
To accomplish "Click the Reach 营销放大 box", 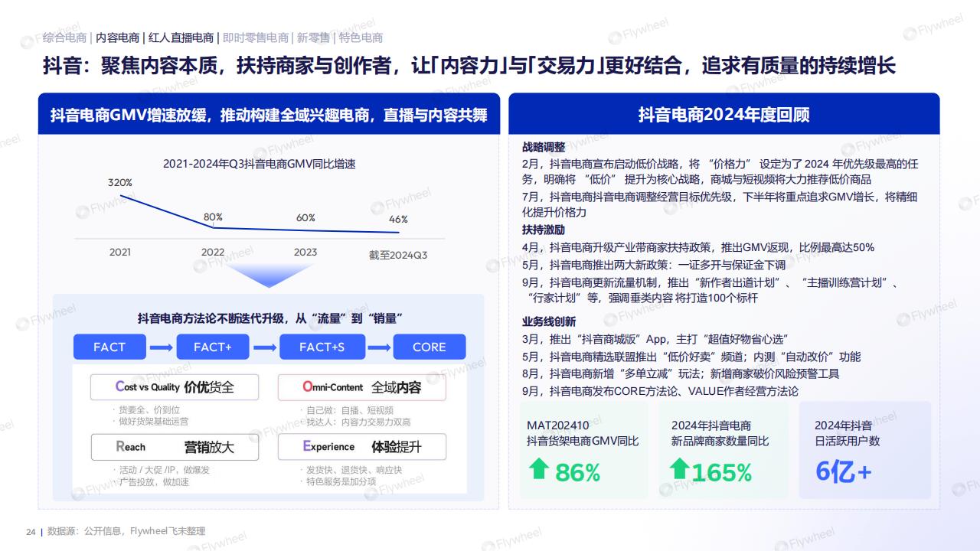I will pos(175,447).
